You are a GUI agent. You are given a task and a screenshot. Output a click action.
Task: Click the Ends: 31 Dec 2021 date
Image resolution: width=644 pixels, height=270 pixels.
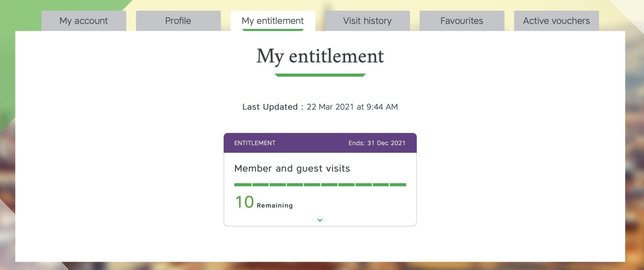click(x=377, y=143)
